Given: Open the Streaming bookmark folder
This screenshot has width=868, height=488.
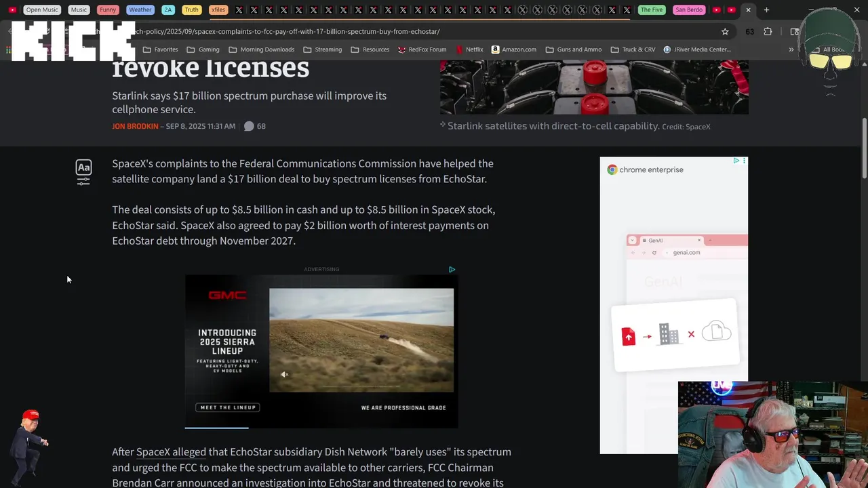Looking at the screenshot, I should pos(322,49).
